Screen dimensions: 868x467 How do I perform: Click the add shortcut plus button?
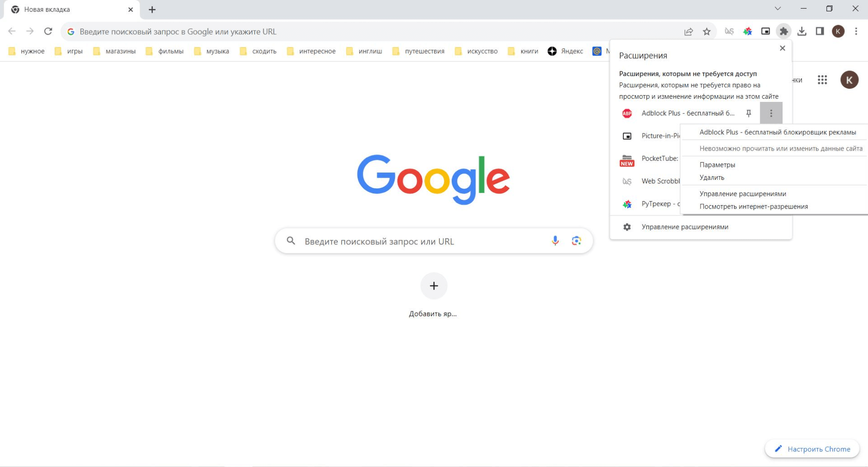[x=434, y=286]
